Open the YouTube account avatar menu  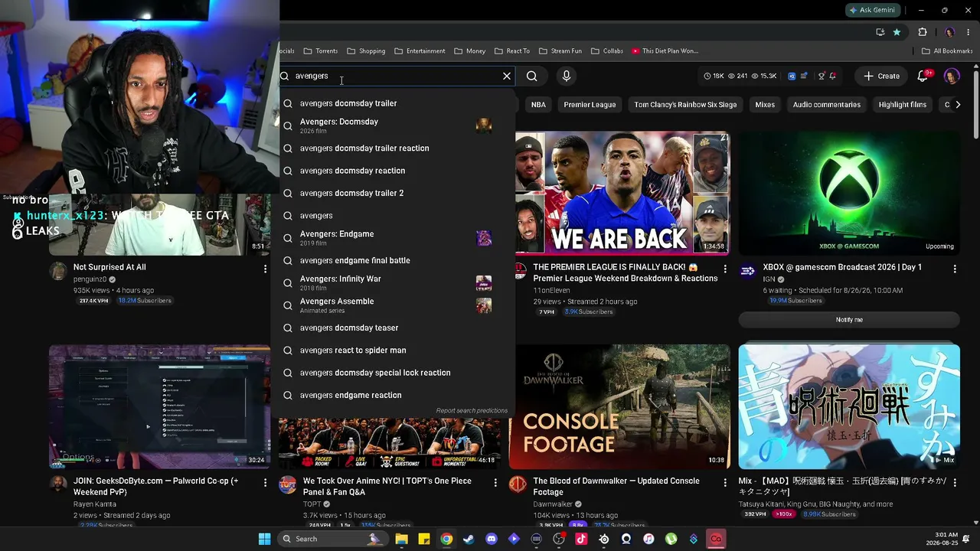click(952, 76)
